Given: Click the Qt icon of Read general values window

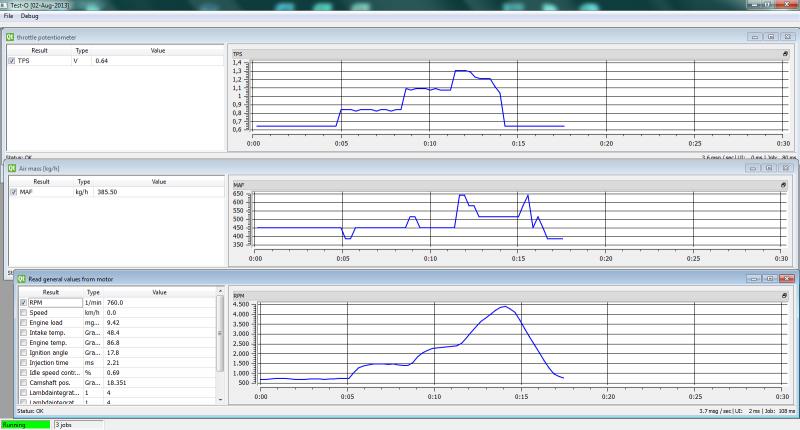Looking at the screenshot, I should click(x=21, y=278).
